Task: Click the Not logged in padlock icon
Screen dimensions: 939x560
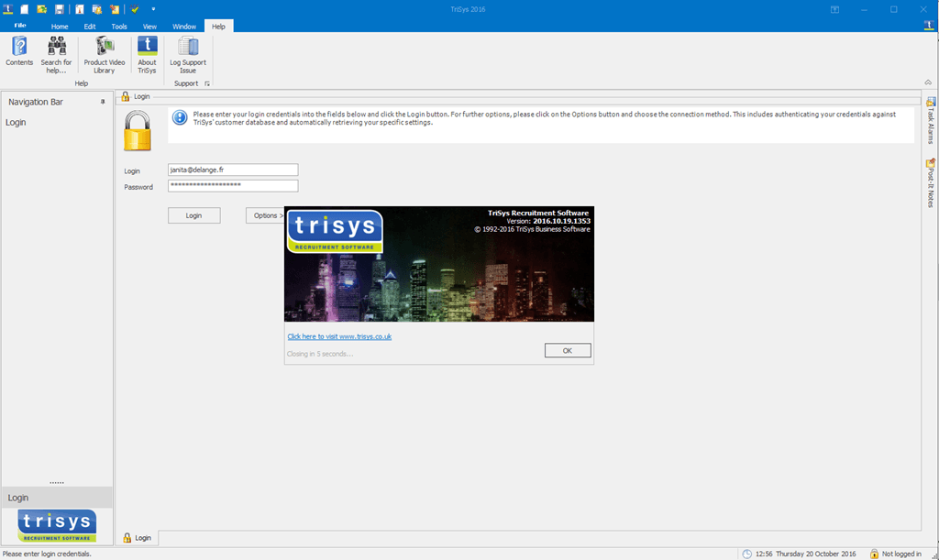Action: pyautogui.click(x=874, y=554)
